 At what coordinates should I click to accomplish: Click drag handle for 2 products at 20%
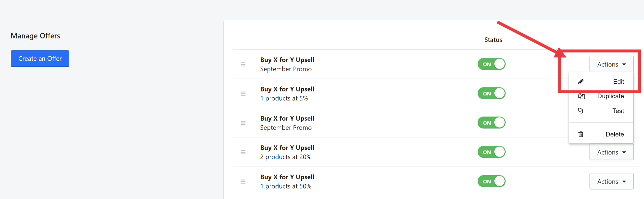[x=243, y=152]
